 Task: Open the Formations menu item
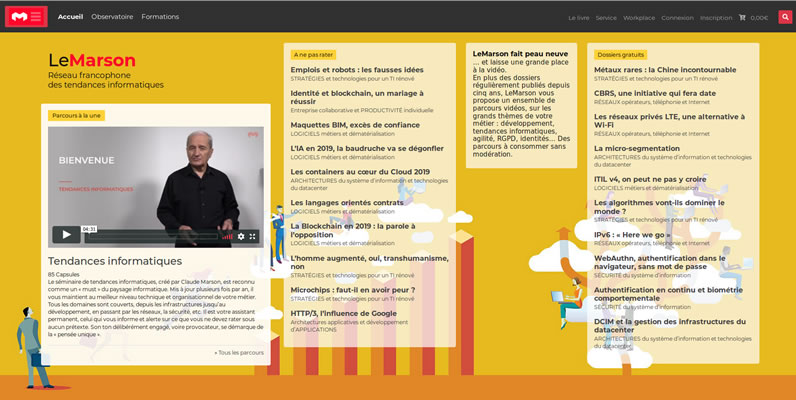pos(160,17)
